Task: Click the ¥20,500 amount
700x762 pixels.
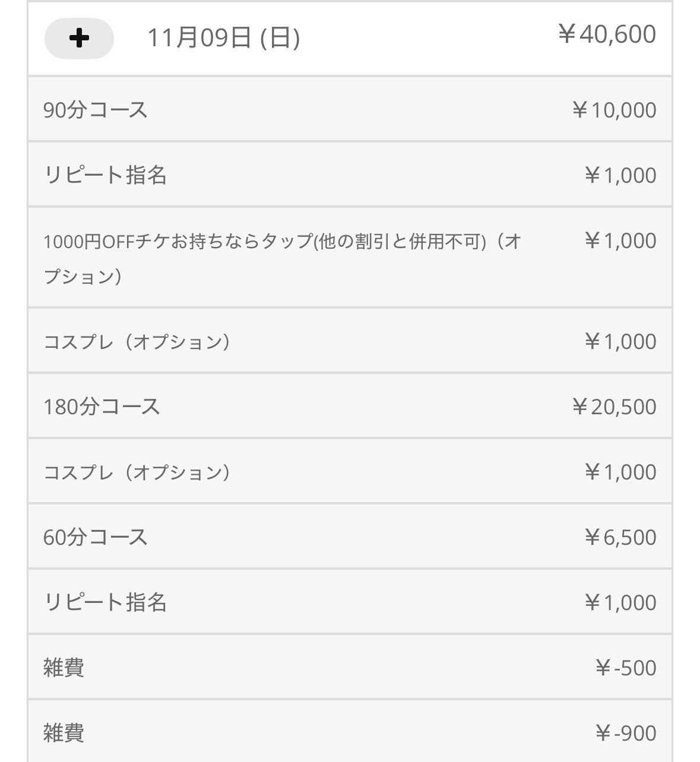Action: (x=614, y=407)
